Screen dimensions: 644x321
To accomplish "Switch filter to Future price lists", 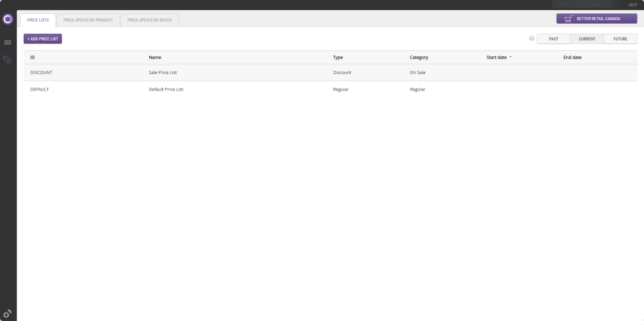I will tap(620, 39).
